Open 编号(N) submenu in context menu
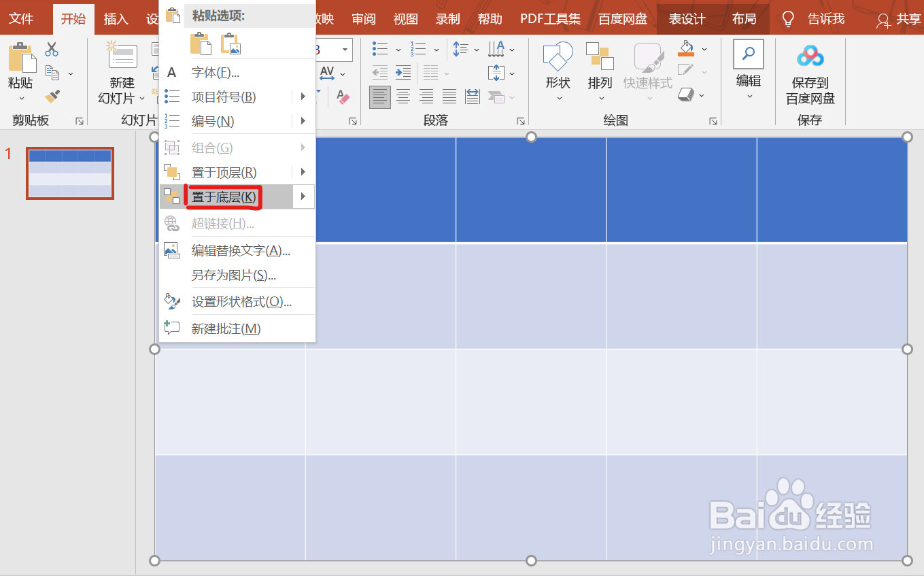 (237, 121)
